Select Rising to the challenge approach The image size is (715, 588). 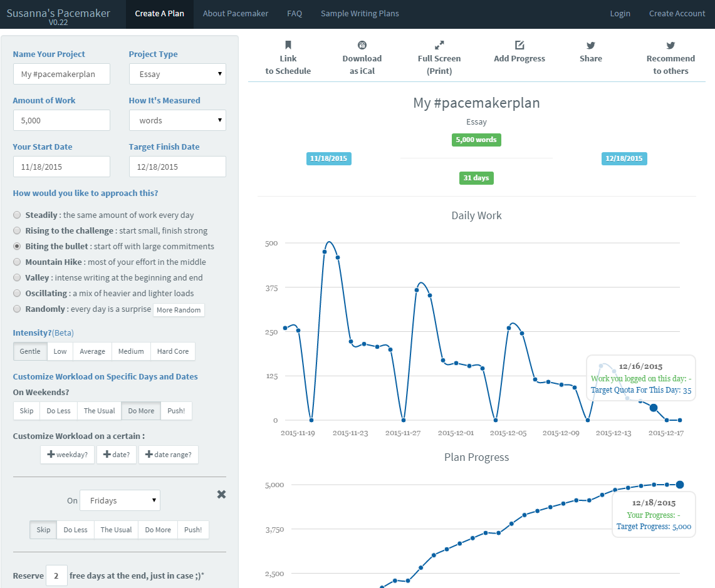click(17, 230)
